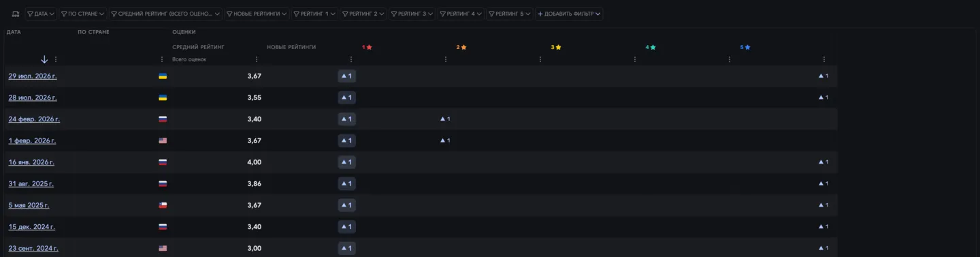Open the 1-star column three-dot menu
Image resolution: width=980 pixels, height=257 pixels.
(x=446, y=59)
